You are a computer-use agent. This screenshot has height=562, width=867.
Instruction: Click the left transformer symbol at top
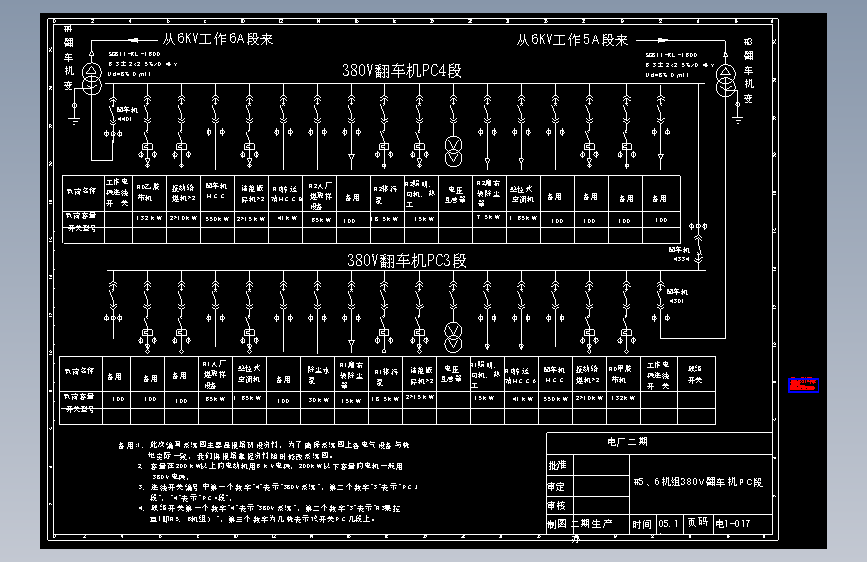pos(92,78)
